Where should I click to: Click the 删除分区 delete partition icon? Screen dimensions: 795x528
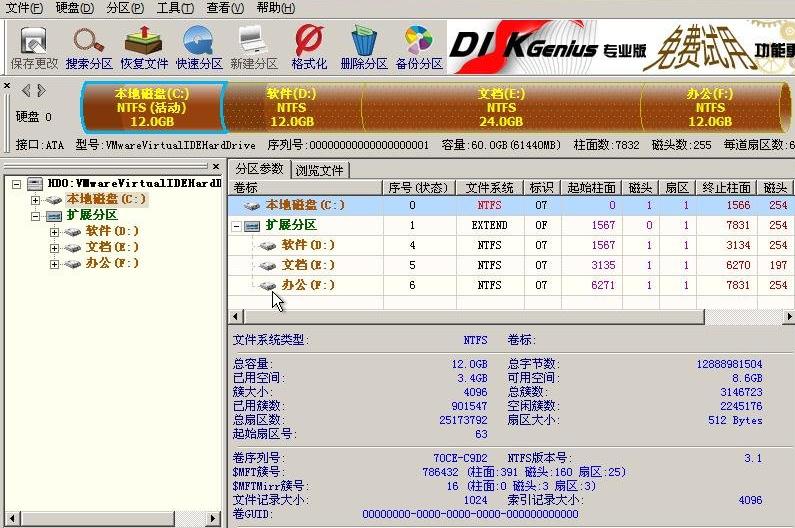point(363,47)
